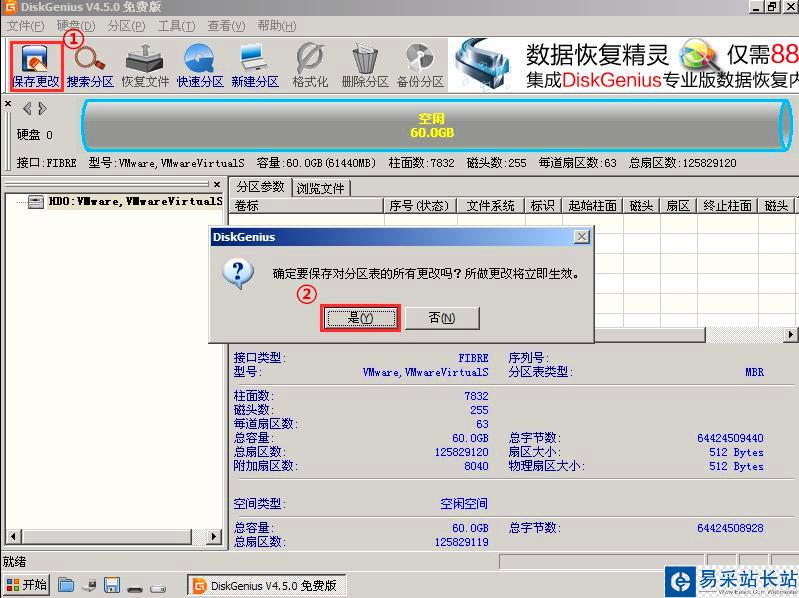Open the Tools (工具) menu
The image size is (799, 598).
(176, 26)
